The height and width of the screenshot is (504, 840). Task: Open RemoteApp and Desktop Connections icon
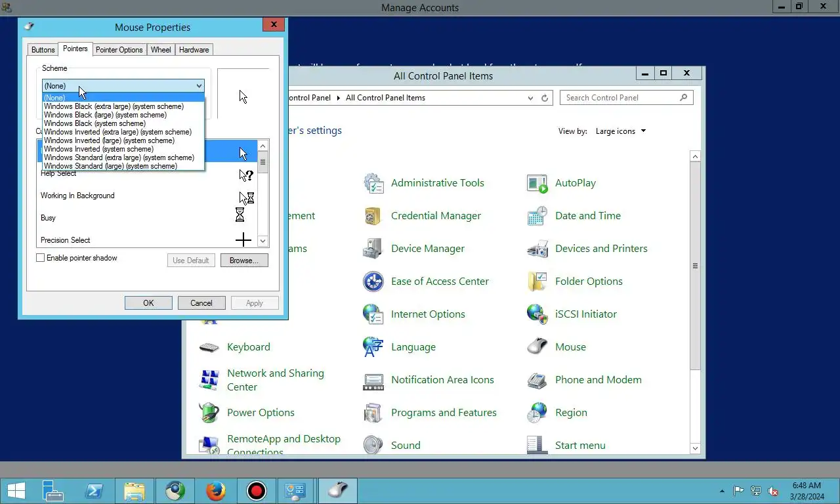pyautogui.click(x=209, y=445)
